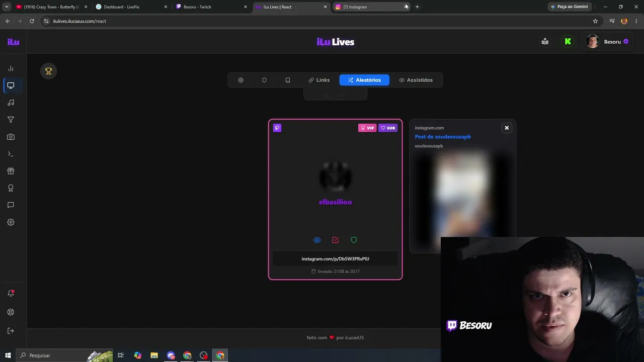Click the soudesousapb author name in preview
The width and height of the screenshot is (644, 362).
429,146
